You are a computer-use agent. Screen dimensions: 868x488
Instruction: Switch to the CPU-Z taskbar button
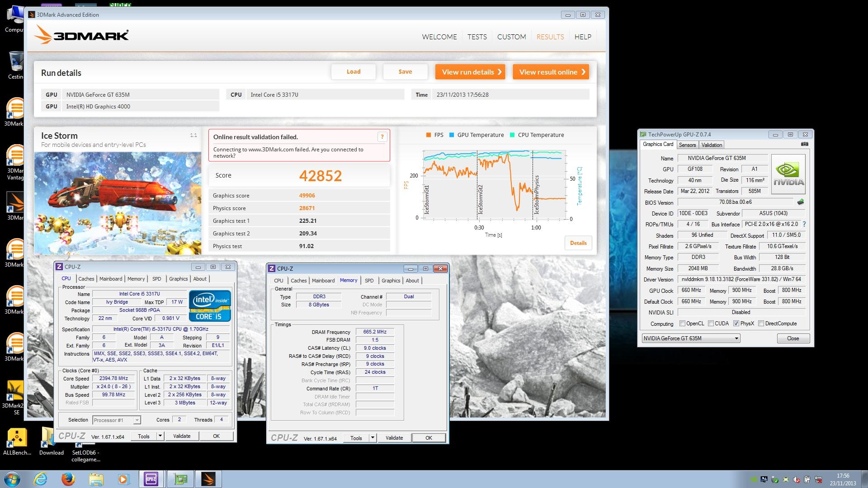[x=151, y=479]
